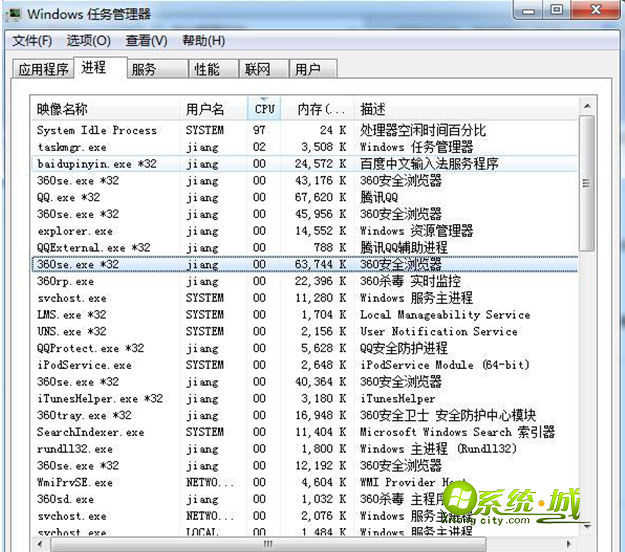
Task: Select svchost.exe row using 11,280 K
Action: pyautogui.click(x=305, y=298)
